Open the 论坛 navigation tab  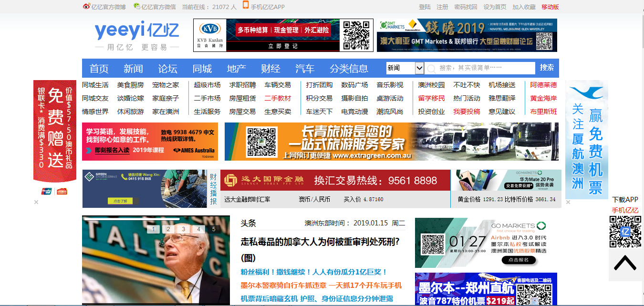[167, 69]
